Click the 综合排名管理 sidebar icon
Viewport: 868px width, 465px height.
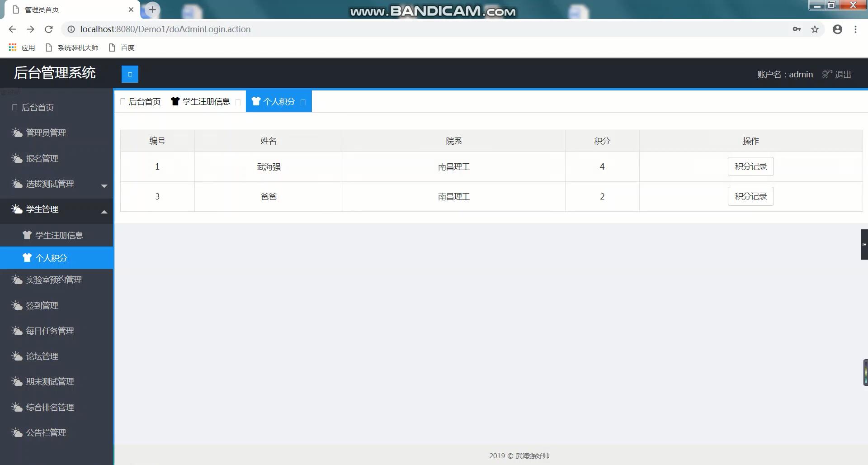click(17, 407)
